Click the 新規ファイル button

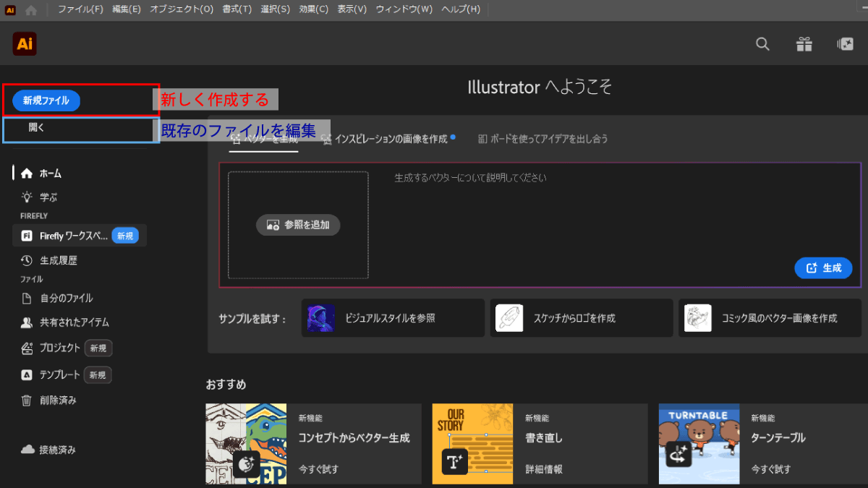[46, 100]
